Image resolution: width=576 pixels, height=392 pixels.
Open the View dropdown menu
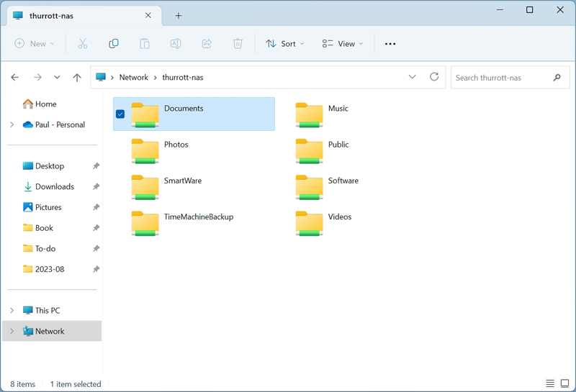pos(343,44)
